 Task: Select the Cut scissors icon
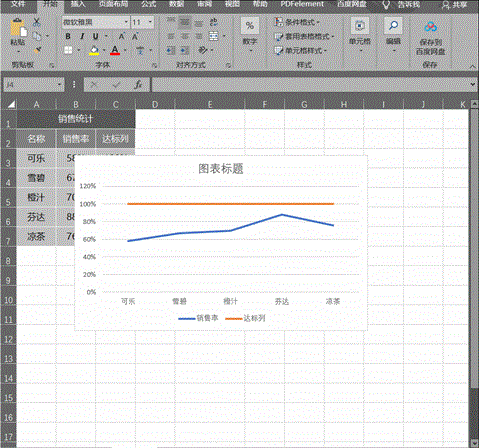(37, 23)
